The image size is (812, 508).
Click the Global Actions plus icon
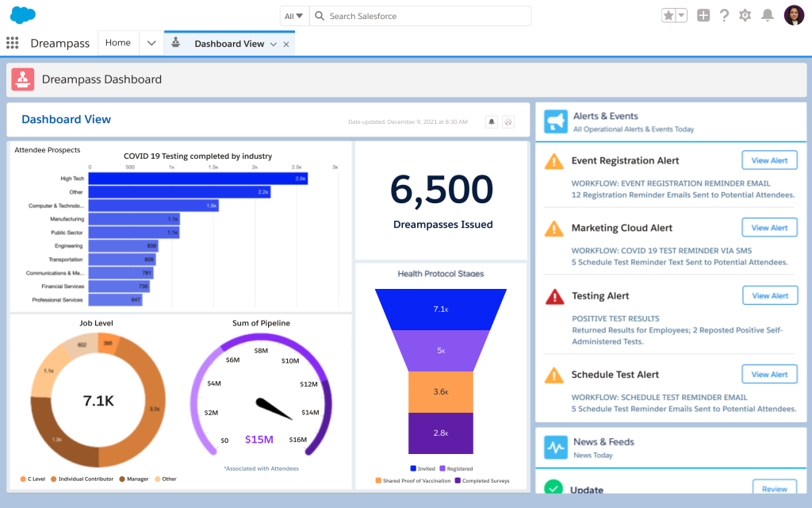point(703,15)
